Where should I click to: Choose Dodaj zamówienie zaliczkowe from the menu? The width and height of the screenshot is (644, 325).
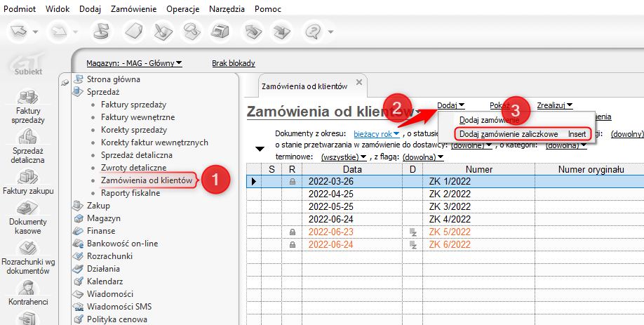pos(509,133)
